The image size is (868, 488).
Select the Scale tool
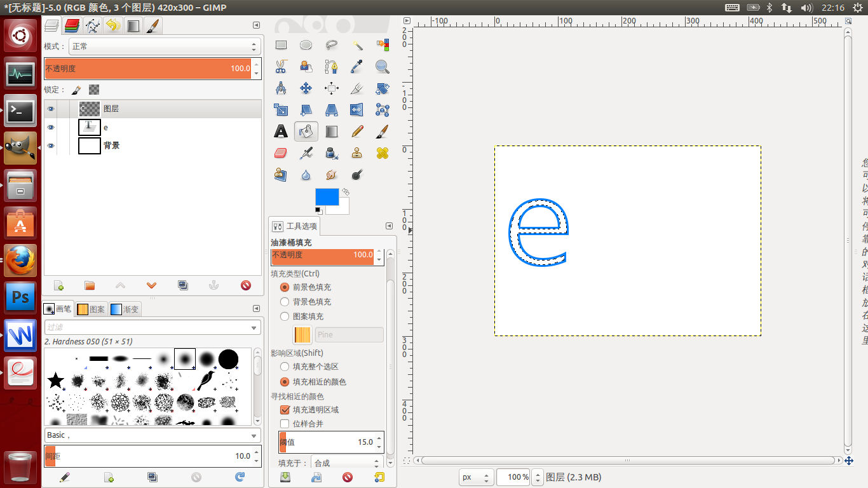(x=280, y=110)
